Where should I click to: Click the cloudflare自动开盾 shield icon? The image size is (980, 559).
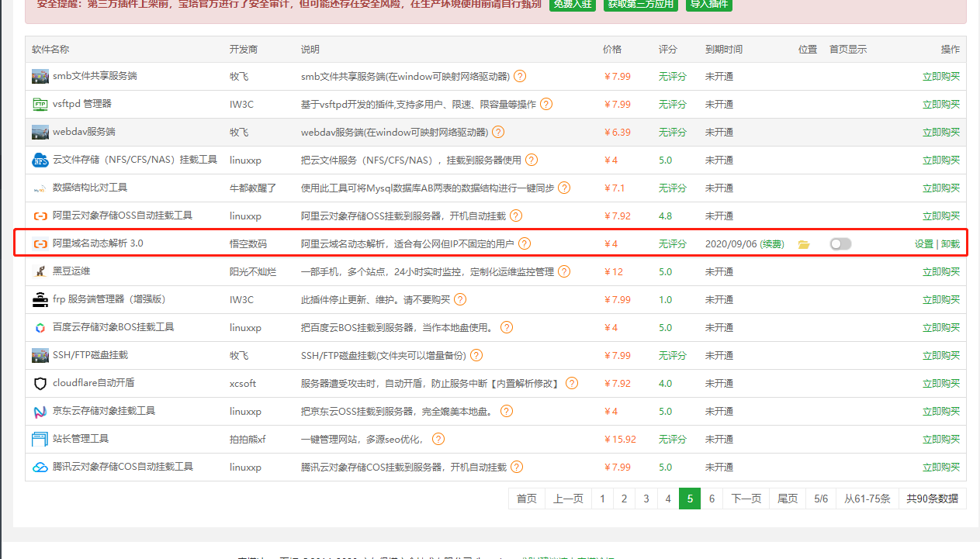click(40, 384)
